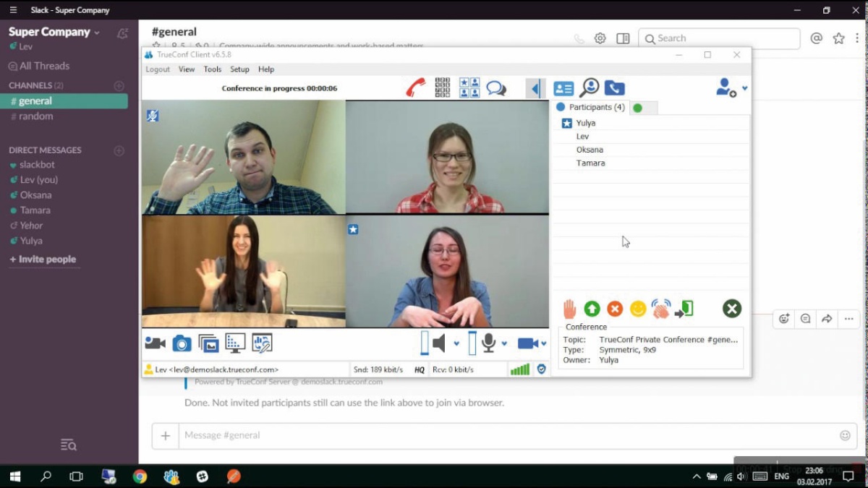Click the green up arrow podium icon
Viewport: 868px width, 488px height.
[x=592, y=309]
